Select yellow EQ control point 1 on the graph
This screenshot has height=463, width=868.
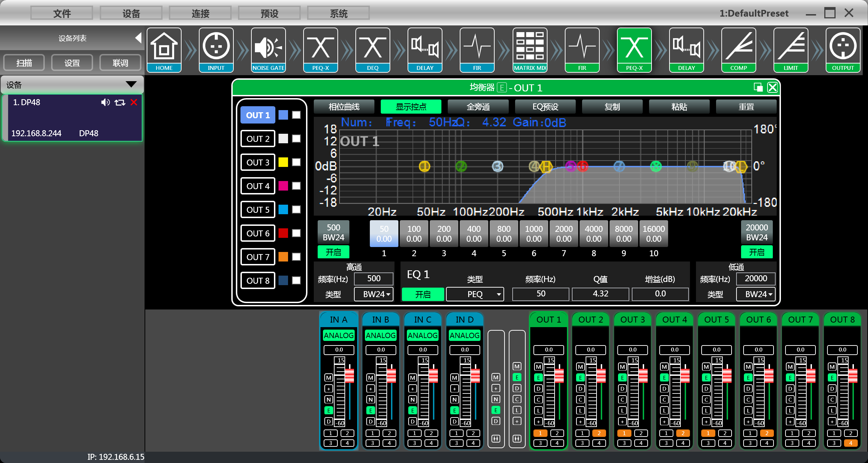(424, 166)
